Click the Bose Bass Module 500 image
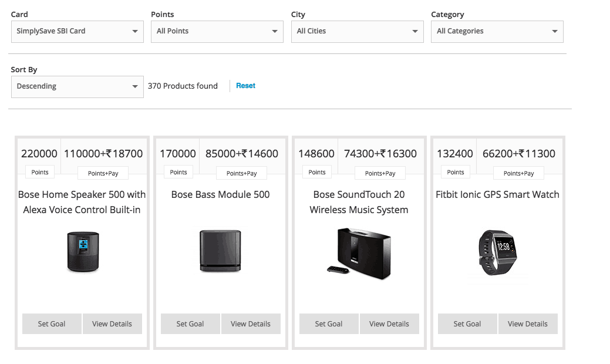 pyautogui.click(x=220, y=251)
